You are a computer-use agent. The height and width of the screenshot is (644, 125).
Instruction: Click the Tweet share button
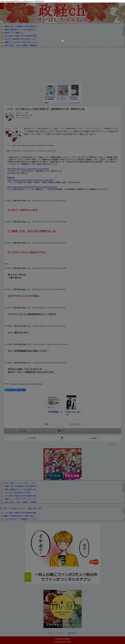[9, 390]
